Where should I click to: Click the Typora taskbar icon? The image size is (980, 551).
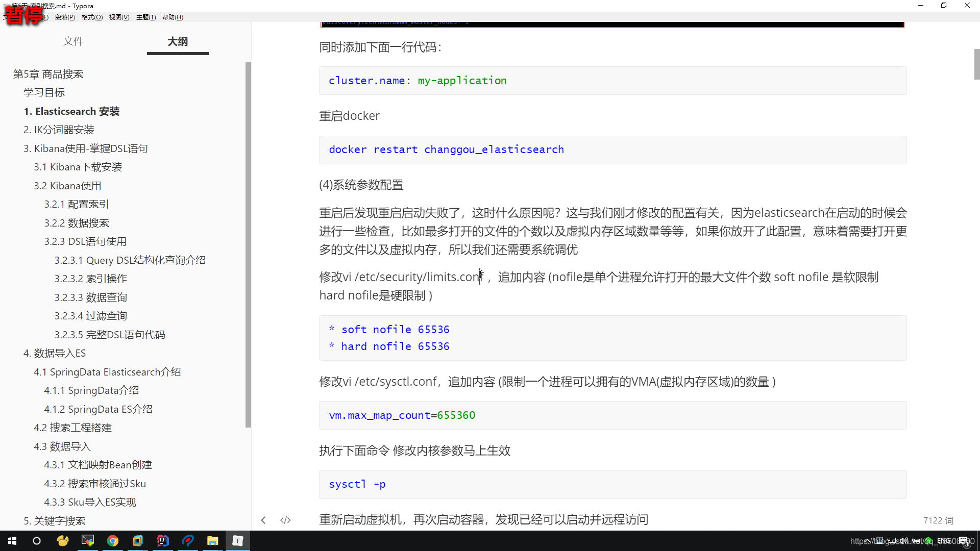(x=238, y=541)
